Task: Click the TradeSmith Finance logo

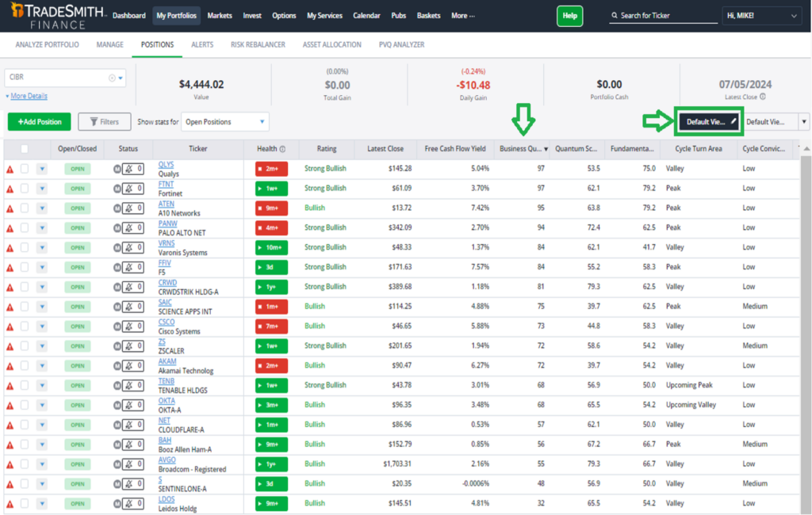Action: coord(57,16)
